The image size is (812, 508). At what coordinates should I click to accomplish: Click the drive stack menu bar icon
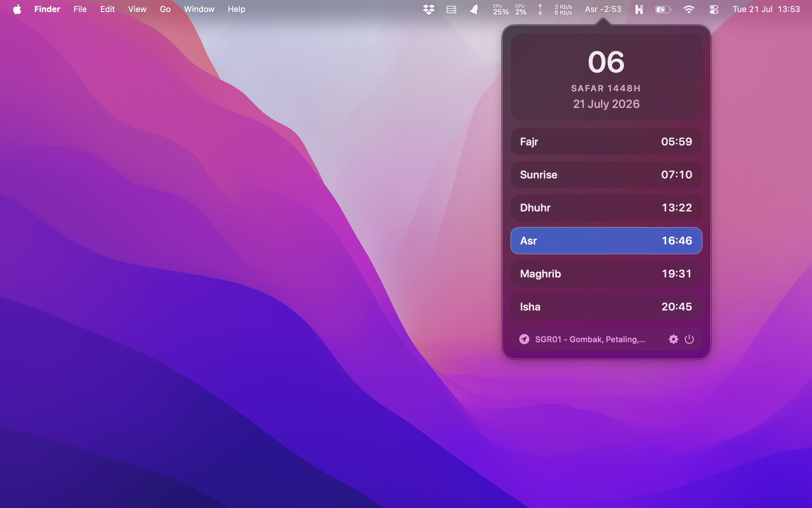pos(451,10)
